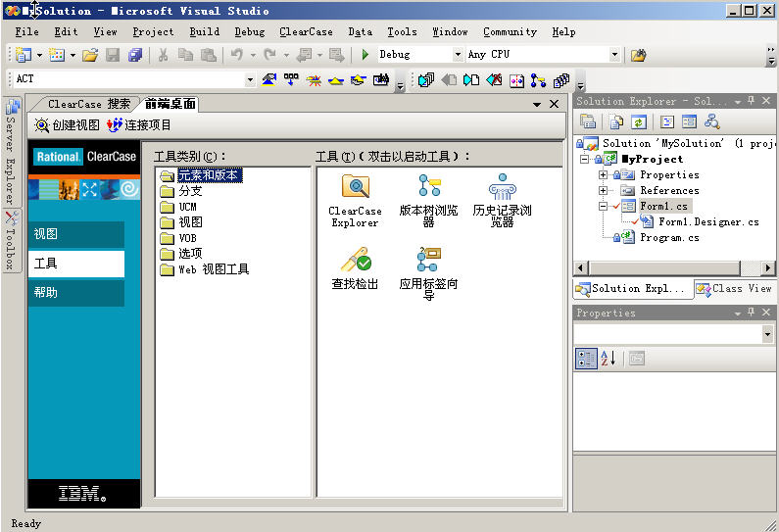Click Properties panel Categorized icon
Viewport: 779px width, 532px height.
pyautogui.click(x=586, y=359)
